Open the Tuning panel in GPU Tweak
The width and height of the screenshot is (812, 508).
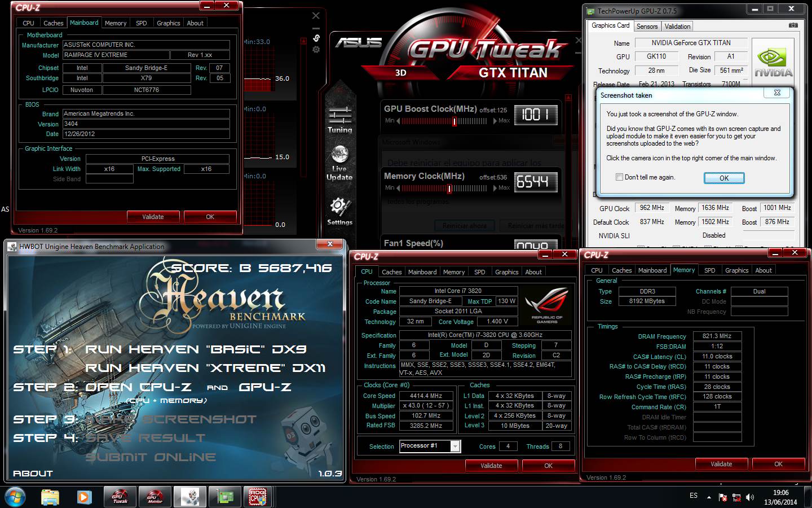click(x=339, y=120)
